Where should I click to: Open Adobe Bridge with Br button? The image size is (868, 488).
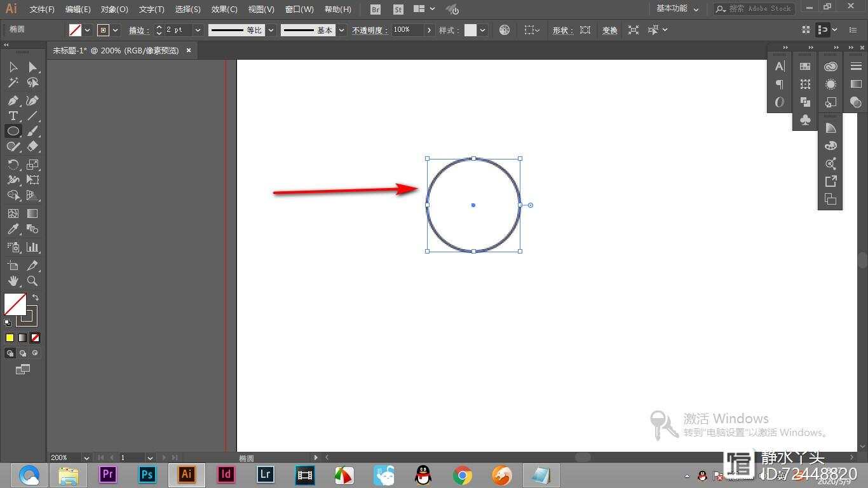click(x=376, y=10)
